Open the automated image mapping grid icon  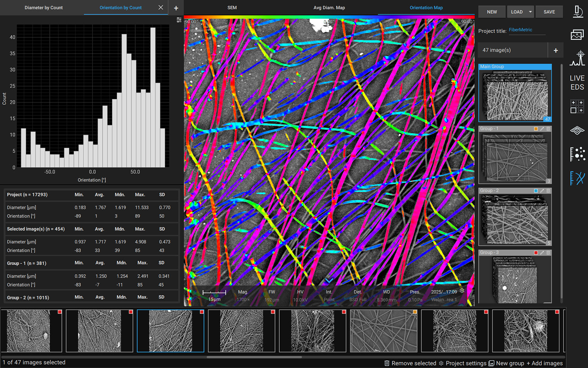click(x=577, y=106)
